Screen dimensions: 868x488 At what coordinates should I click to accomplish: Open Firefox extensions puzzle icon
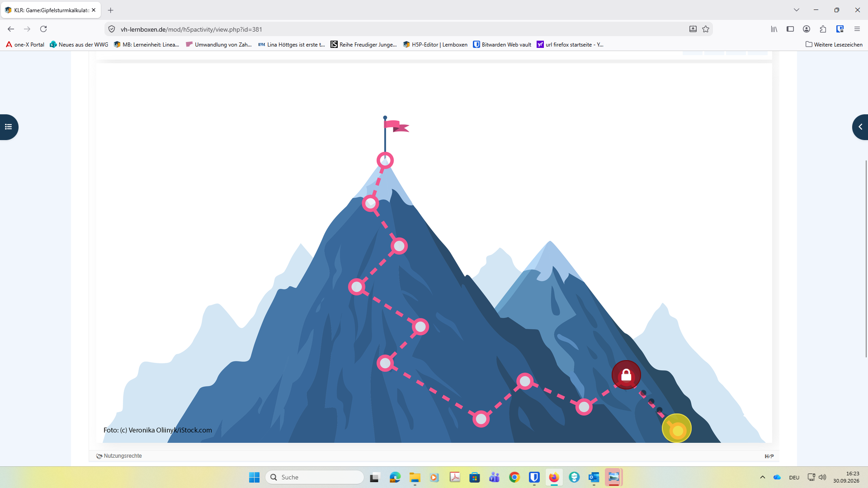[x=823, y=29]
